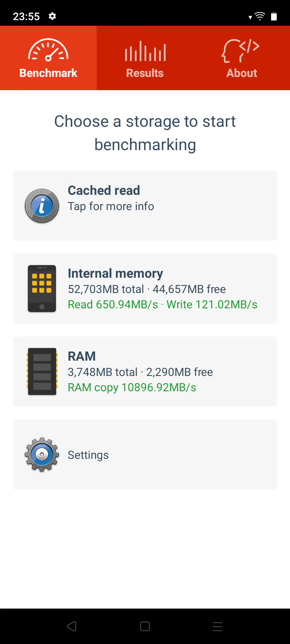Image resolution: width=290 pixels, height=644 pixels.
Task: Tap the blue info icon for Cached read
Action: (42, 206)
